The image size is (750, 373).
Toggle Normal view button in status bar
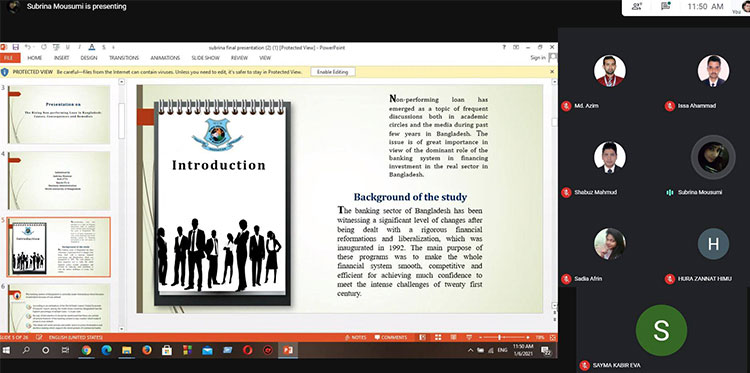[422, 337]
